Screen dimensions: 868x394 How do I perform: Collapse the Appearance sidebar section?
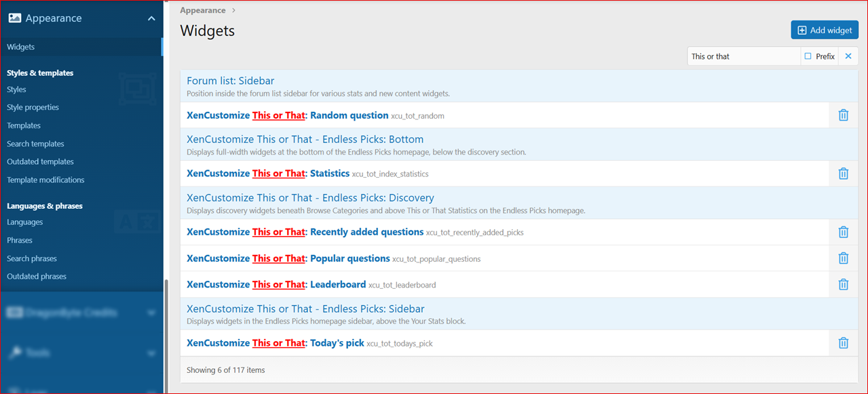151,18
